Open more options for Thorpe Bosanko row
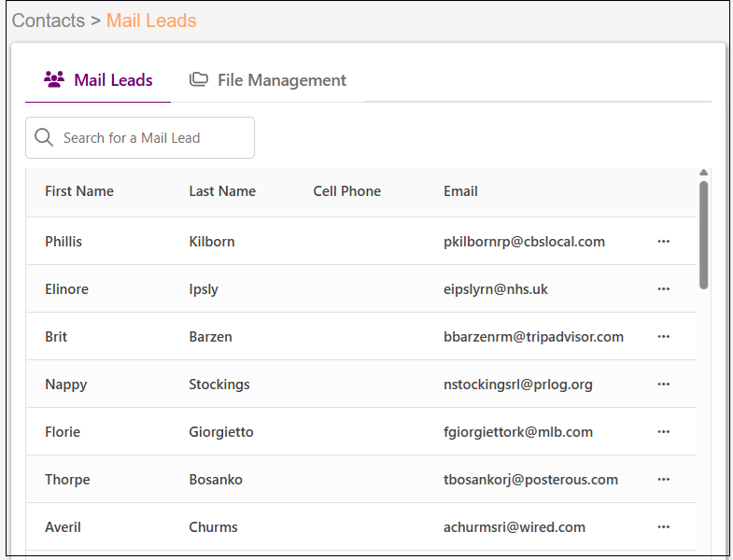The height and width of the screenshot is (560, 733). [x=663, y=480]
